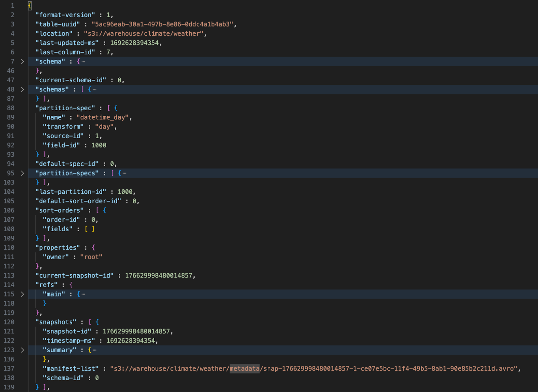Expand the folded "schema" block chevron

point(22,62)
